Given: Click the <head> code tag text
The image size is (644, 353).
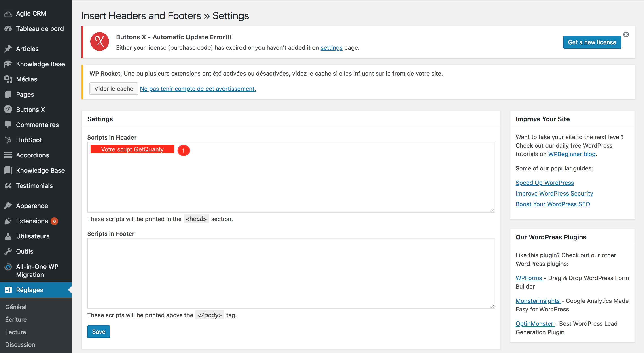Looking at the screenshot, I should click(196, 219).
